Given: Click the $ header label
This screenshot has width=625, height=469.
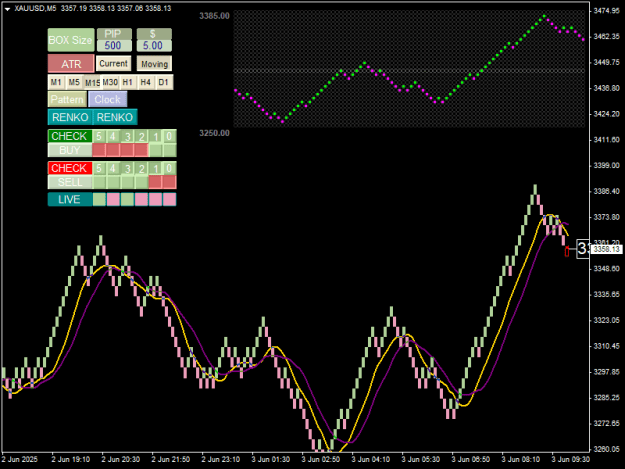Looking at the screenshot, I should coord(154,34).
